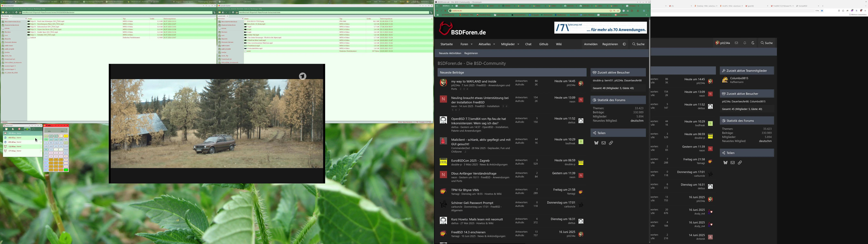Open the Chromium tab search chevron
868x244 pixels.
[x=437, y=6]
